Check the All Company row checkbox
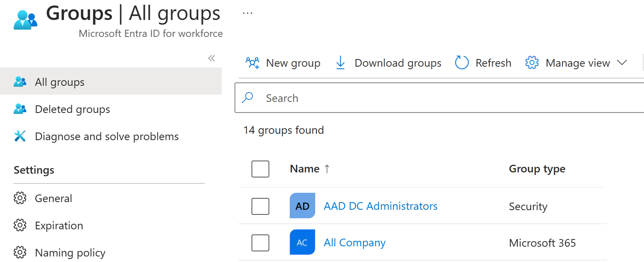Viewport: 644px width, 262px height. coord(260,242)
